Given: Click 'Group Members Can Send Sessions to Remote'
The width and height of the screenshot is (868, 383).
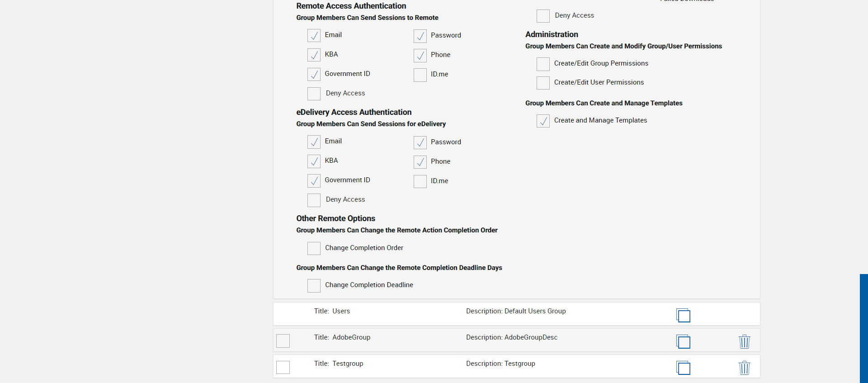Looking at the screenshot, I should point(367,18).
